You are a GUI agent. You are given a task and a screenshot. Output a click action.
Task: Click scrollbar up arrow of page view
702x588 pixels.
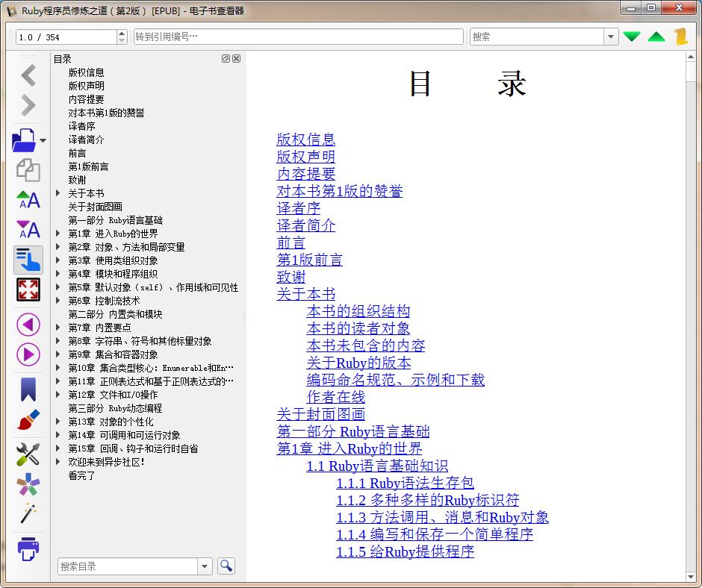pyautogui.click(x=690, y=57)
